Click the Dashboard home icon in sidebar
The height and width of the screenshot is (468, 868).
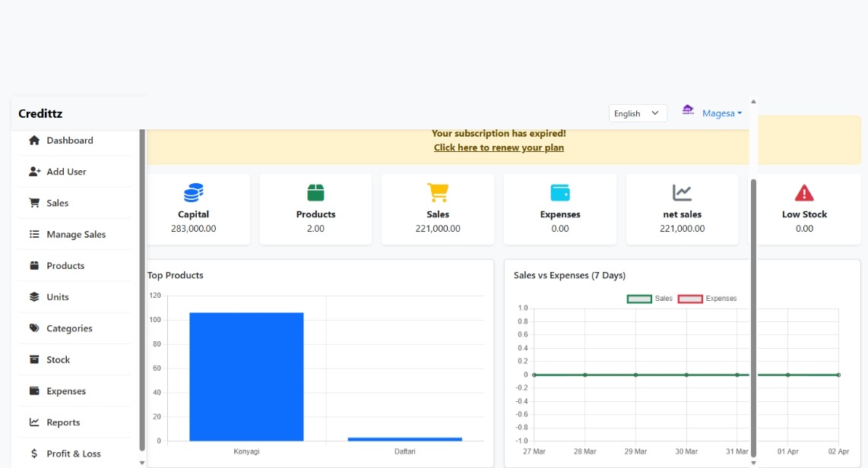[34, 141]
